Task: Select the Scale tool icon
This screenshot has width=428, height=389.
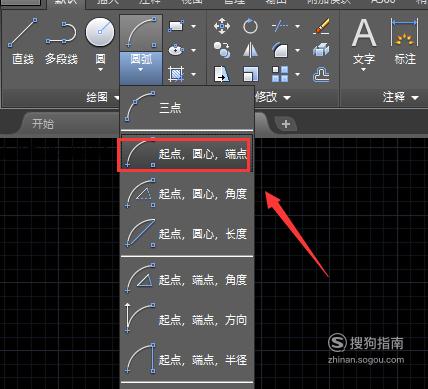Action: click(251, 74)
